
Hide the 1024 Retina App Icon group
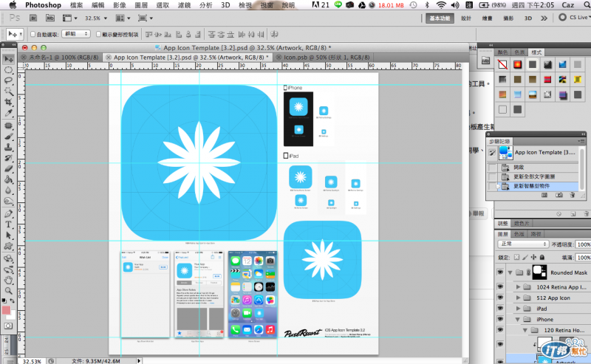tap(500, 286)
